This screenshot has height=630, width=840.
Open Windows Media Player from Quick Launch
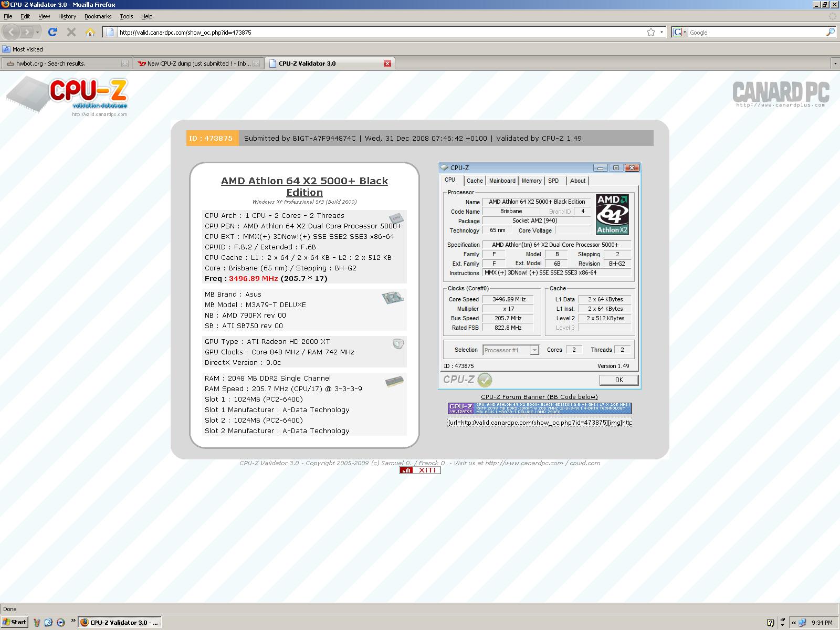point(61,622)
